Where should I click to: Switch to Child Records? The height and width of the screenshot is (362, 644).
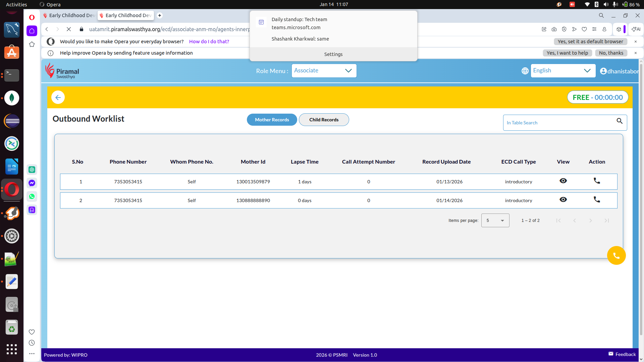pyautogui.click(x=324, y=120)
